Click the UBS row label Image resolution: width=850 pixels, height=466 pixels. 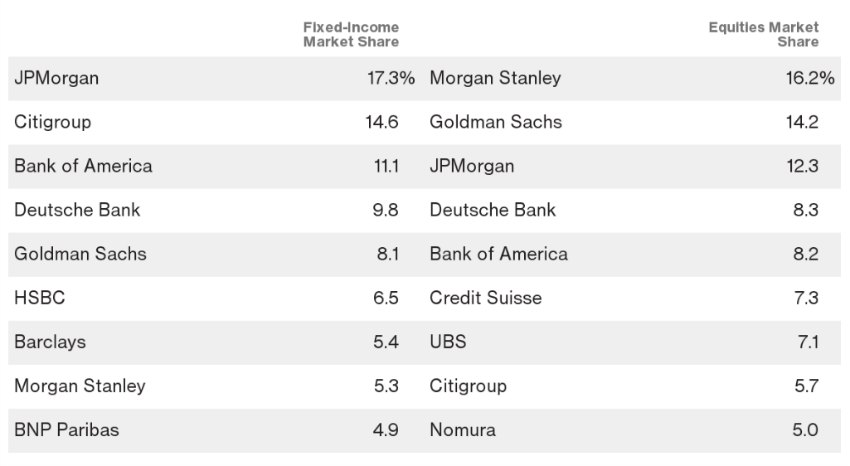pyautogui.click(x=448, y=342)
